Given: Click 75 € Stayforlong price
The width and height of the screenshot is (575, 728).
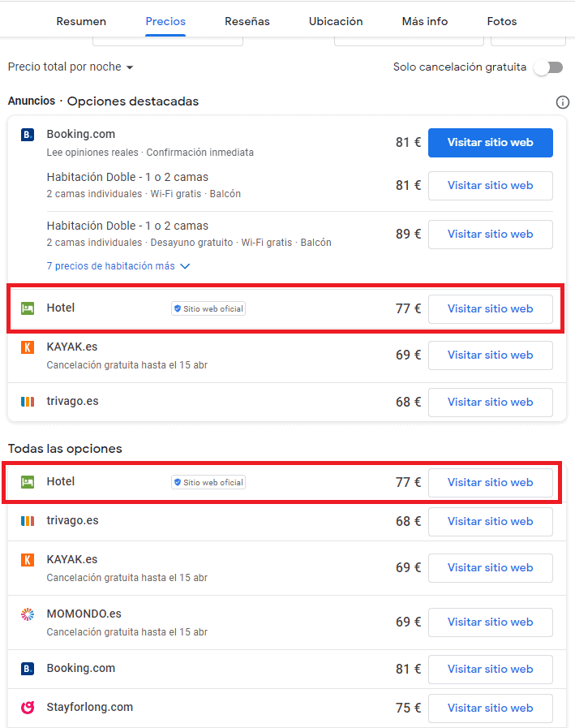Looking at the screenshot, I should [408, 708].
